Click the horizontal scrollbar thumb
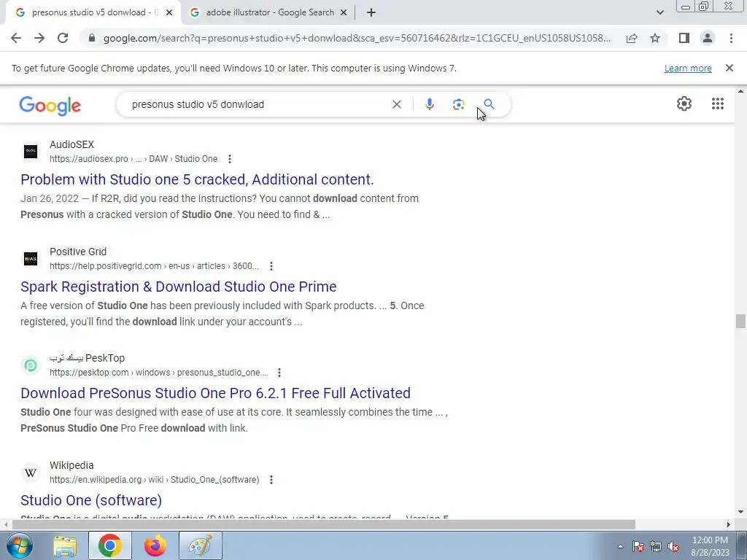Screen dimensions: 747x560 coord(323,524)
